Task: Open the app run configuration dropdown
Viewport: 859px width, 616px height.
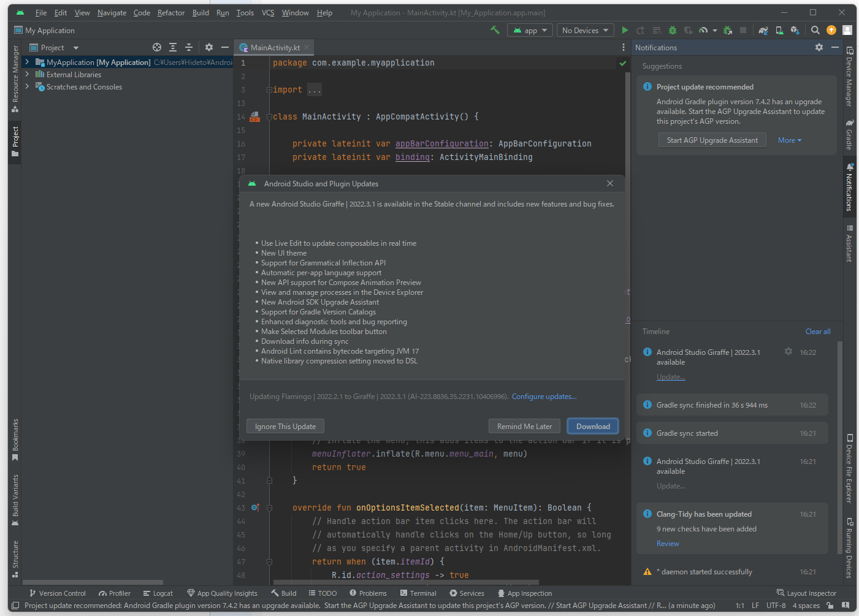Action: coord(530,30)
